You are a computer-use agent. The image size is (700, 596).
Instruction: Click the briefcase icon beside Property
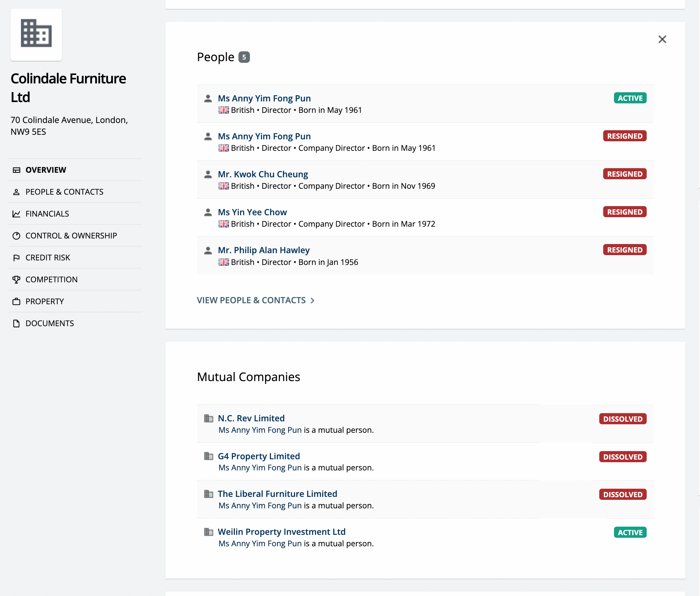[x=16, y=302]
